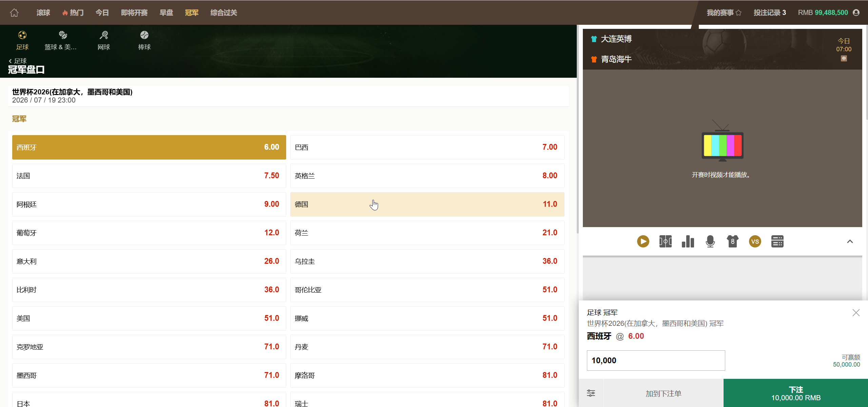The image size is (868, 407).
Task: Select the 足球 (football) sport icon
Action: 22,39
